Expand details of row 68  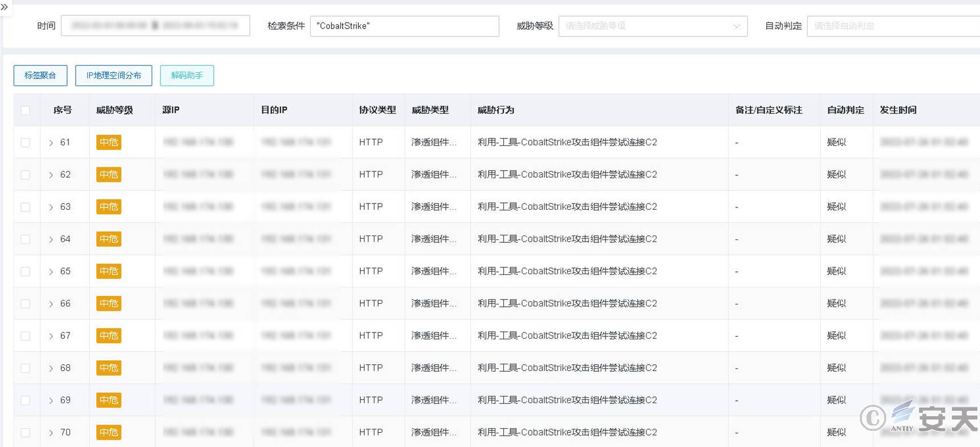pyautogui.click(x=51, y=368)
